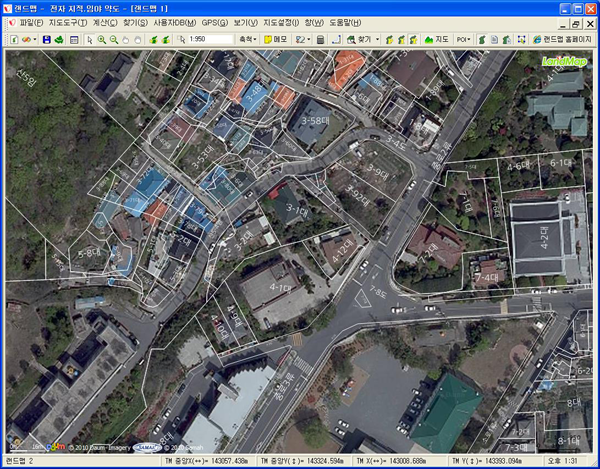Viewport: 600px width, 469px height.
Task: Click the second yellow-green map icon after 찾기
Action: coord(401,39)
